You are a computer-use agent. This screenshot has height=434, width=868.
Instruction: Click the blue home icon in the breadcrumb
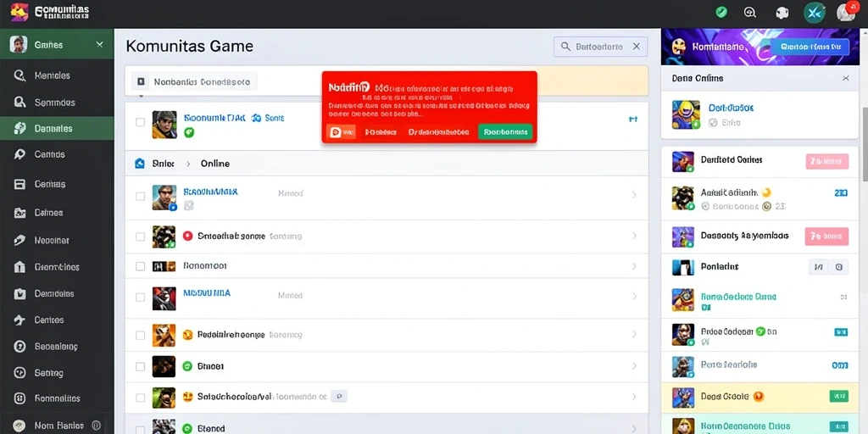click(x=140, y=164)
